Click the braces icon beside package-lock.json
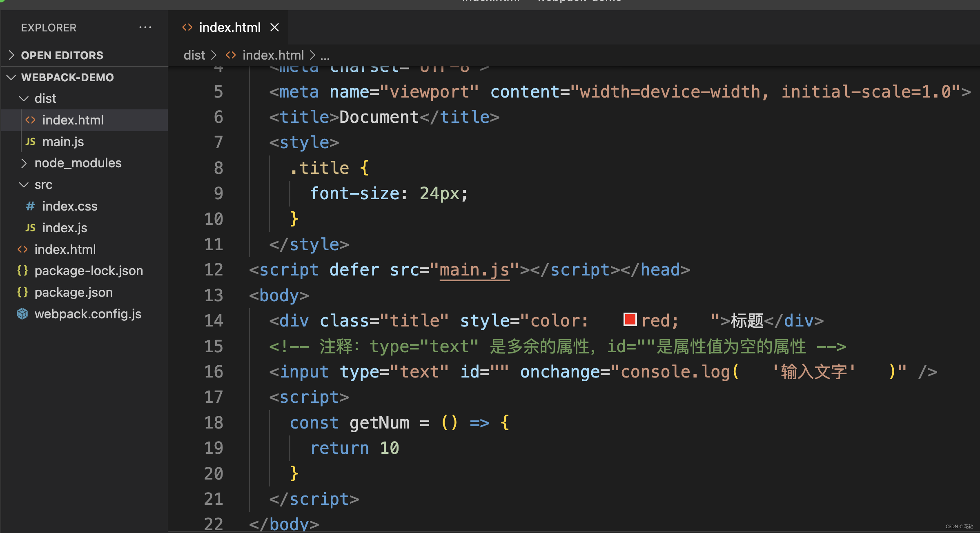The width and height of the screenshot is (980, 533). click(22, 271)
